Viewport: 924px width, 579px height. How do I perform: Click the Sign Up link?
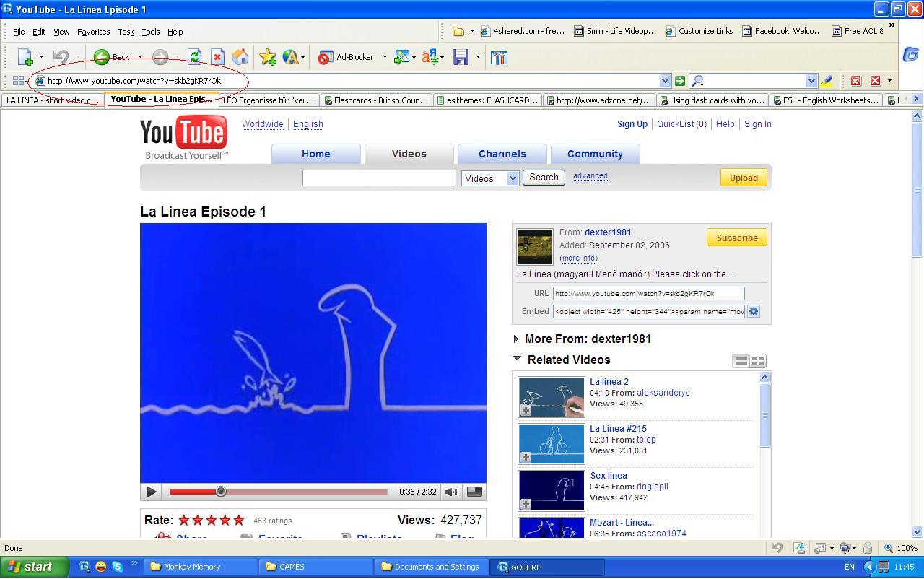pos(632,124)
